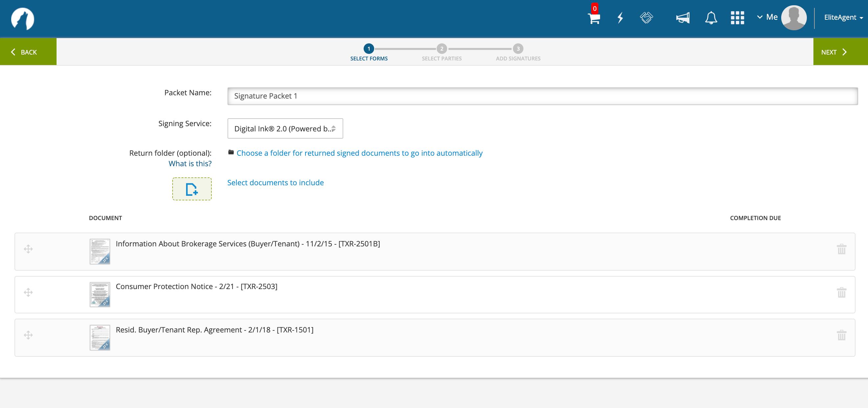Image resolution: width=868 pixels, height=408 pixels.
Task: Open the handshake transactions icon
Action: [646, 17]
